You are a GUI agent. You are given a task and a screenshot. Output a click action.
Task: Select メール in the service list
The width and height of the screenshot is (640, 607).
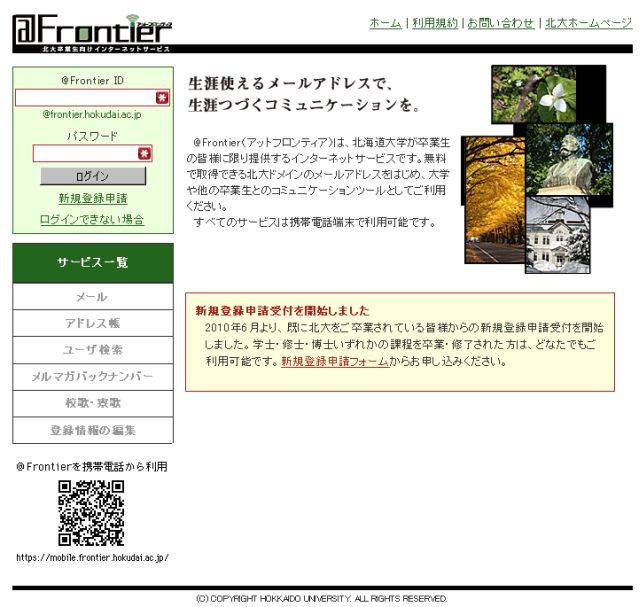click(x=93, y=296)
